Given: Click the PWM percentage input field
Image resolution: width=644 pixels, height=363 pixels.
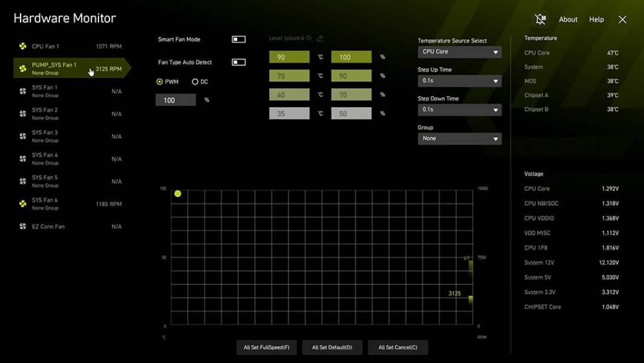Looking at the screenshot, I should pos(175,99).
